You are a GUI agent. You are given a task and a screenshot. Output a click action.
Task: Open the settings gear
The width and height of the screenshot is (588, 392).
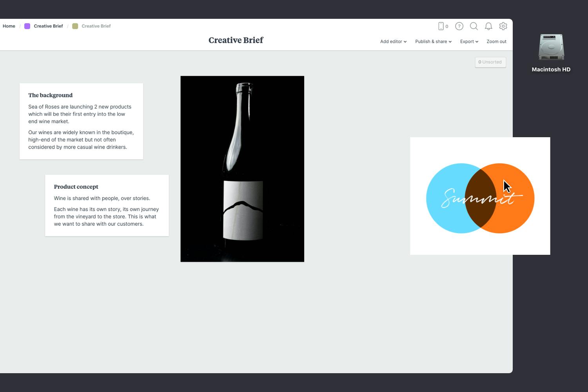coord(503,26)
